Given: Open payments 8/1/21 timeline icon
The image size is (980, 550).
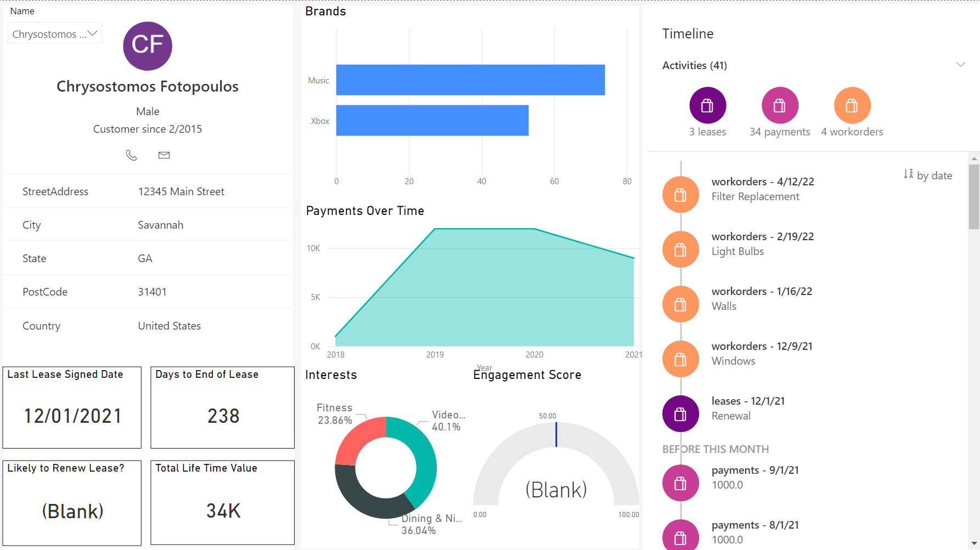Looking at the screenshot, I should (x=680, y=535).
